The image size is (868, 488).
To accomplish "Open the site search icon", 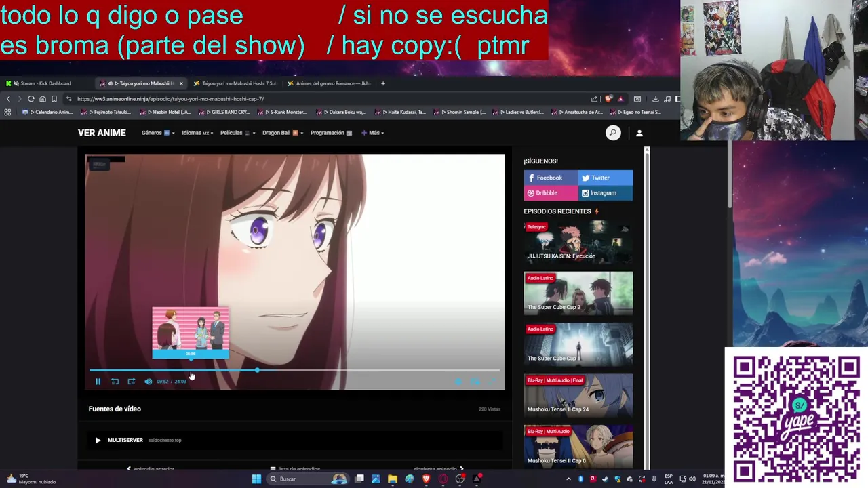I will point(613,133).
